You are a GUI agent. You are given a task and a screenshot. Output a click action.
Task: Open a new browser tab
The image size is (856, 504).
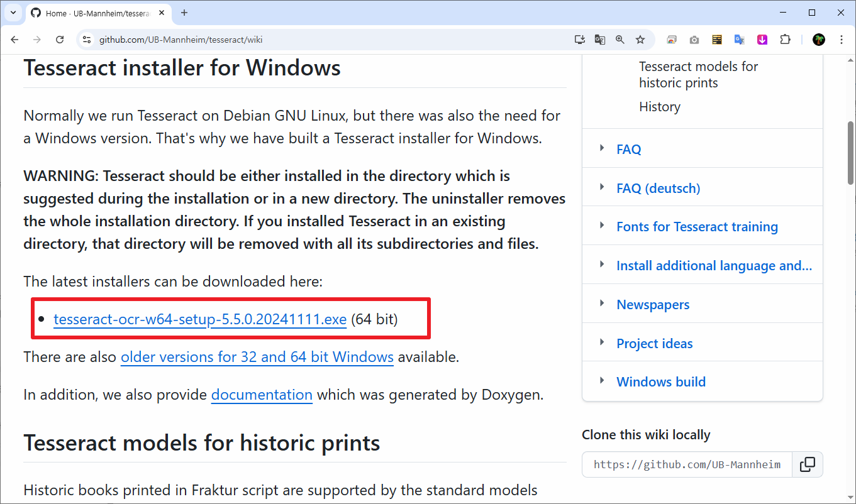point(184,13)
